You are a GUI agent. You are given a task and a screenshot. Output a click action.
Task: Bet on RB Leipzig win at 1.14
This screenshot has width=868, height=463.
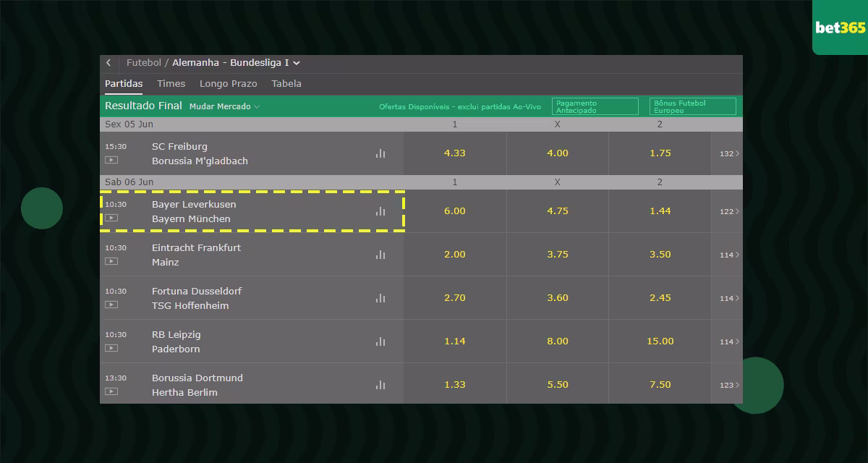[455, 341]
